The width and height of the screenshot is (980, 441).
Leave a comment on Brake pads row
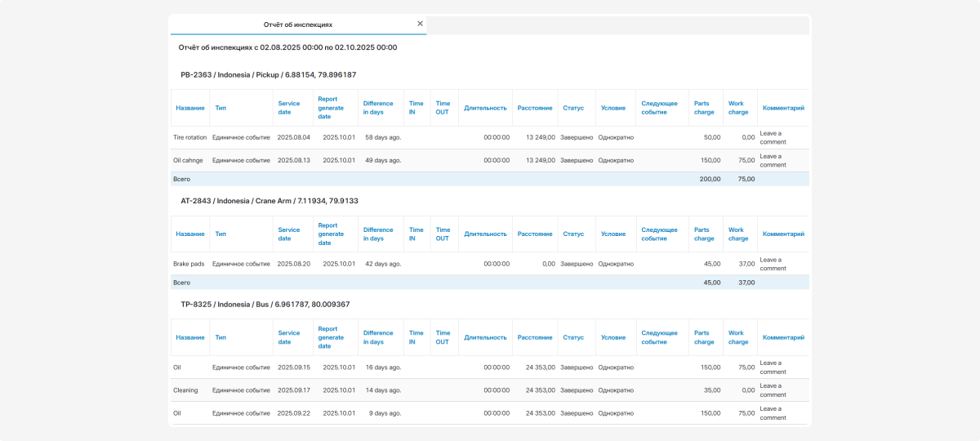(x=771, y=264)
